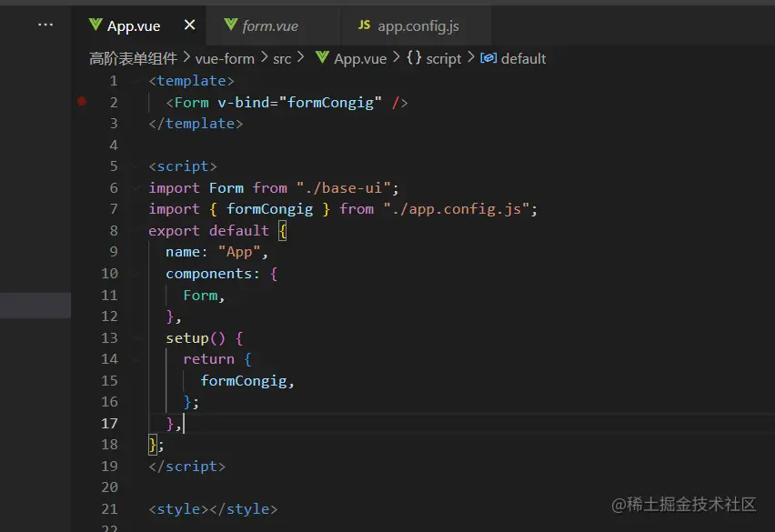Screen dimensions: 775x532
Task: Click the highlighted closing brace on line 18
Action: point(153,445)
